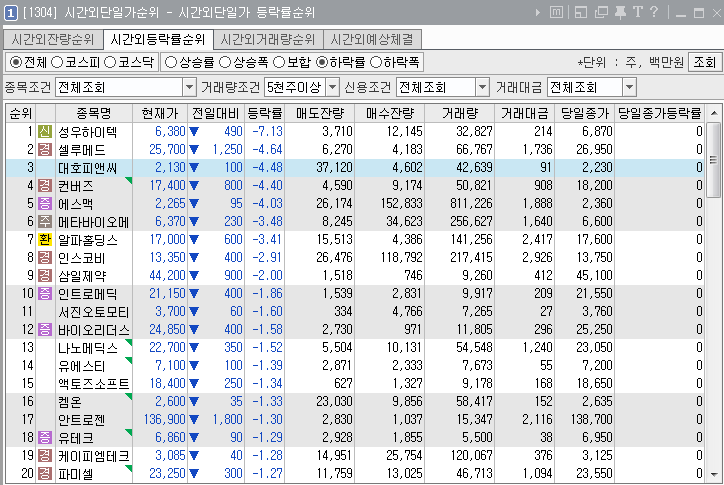The height and width of the screenshot is (485, 724).
Task: Click the boxed M icon in title bar
Action: click(556, 12)
